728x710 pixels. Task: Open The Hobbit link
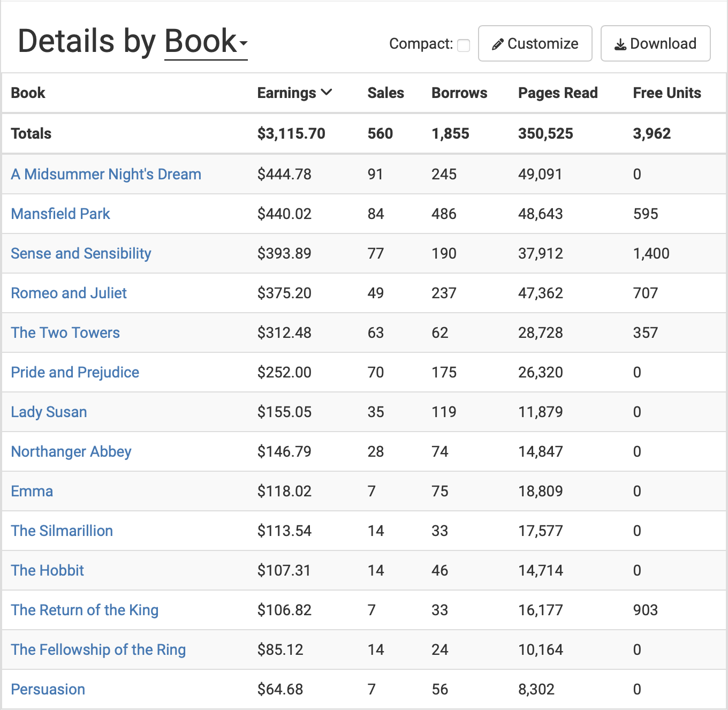click(48, 570)
